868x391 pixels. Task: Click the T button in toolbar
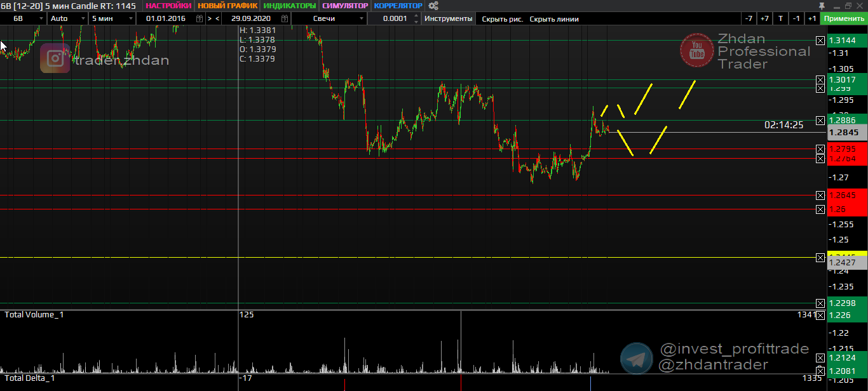point(780,18)
